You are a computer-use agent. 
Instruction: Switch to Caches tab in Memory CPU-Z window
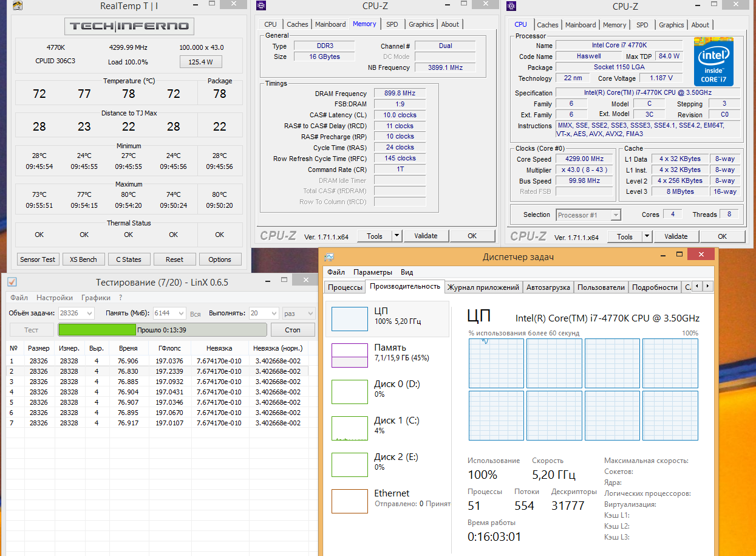(x=298, y=24)
